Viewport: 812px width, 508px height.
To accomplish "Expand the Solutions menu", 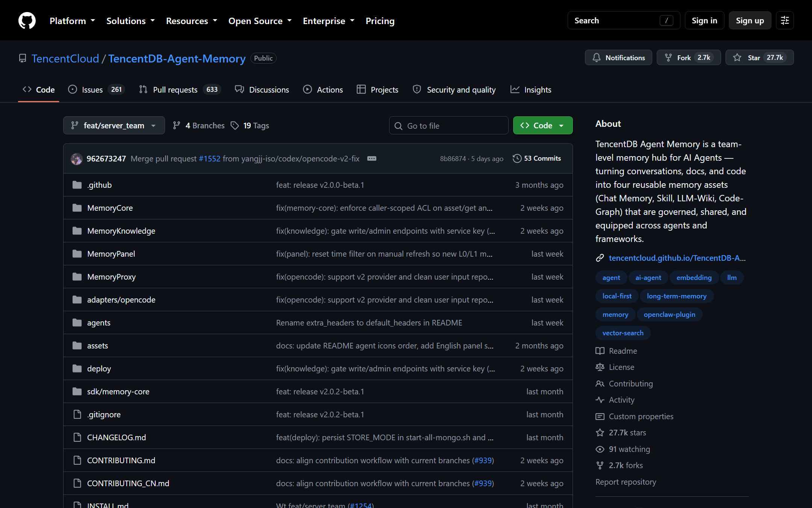I will tap(130, 21).
